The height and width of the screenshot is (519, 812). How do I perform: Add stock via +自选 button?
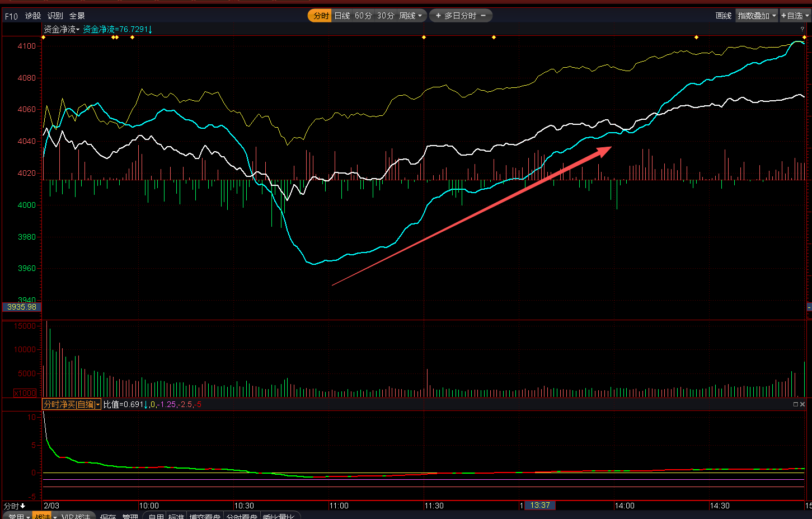(x=794, y=16)
